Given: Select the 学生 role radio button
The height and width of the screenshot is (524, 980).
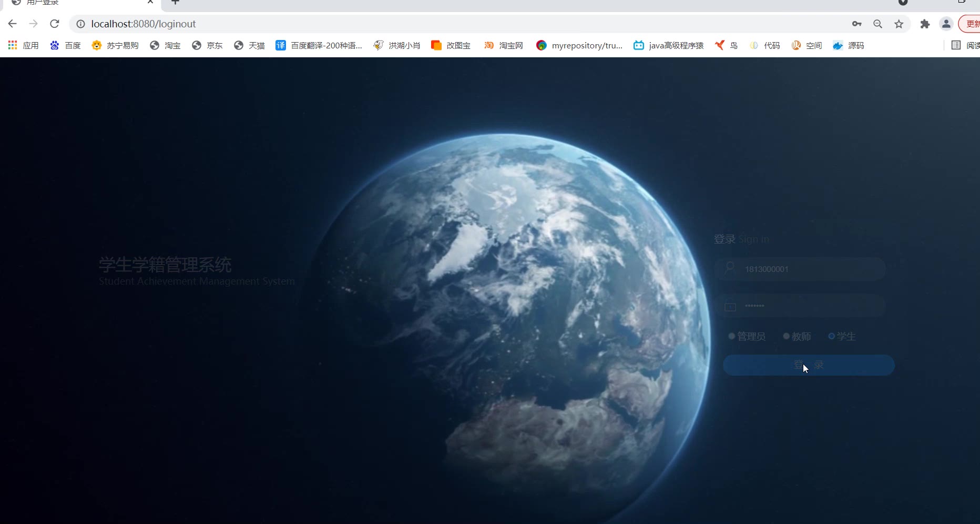Looking at the screenshot, I should pyautogui.click(x=832, y=336).
